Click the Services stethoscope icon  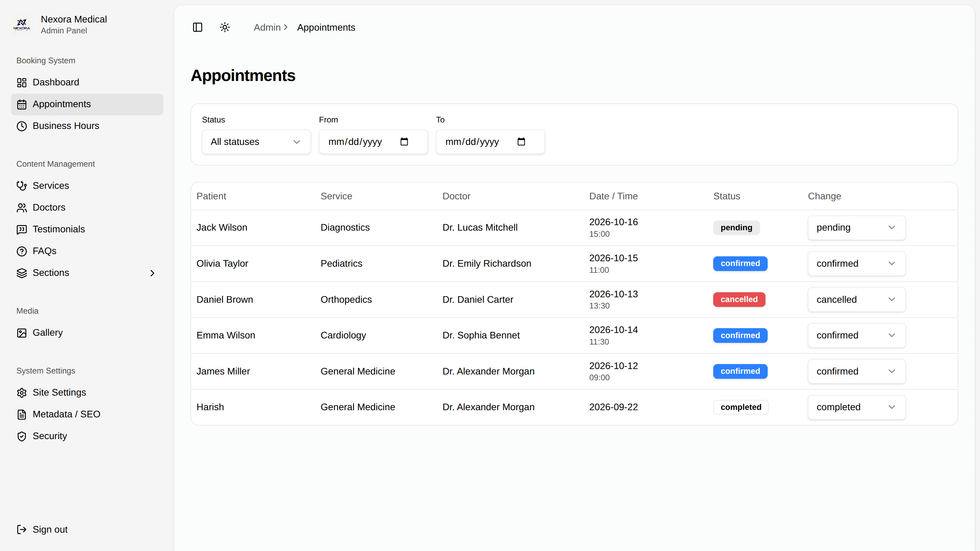22,186
